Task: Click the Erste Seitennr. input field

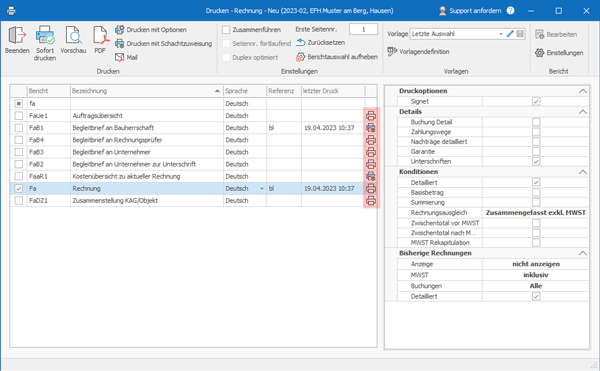Action: click(363, 29)
